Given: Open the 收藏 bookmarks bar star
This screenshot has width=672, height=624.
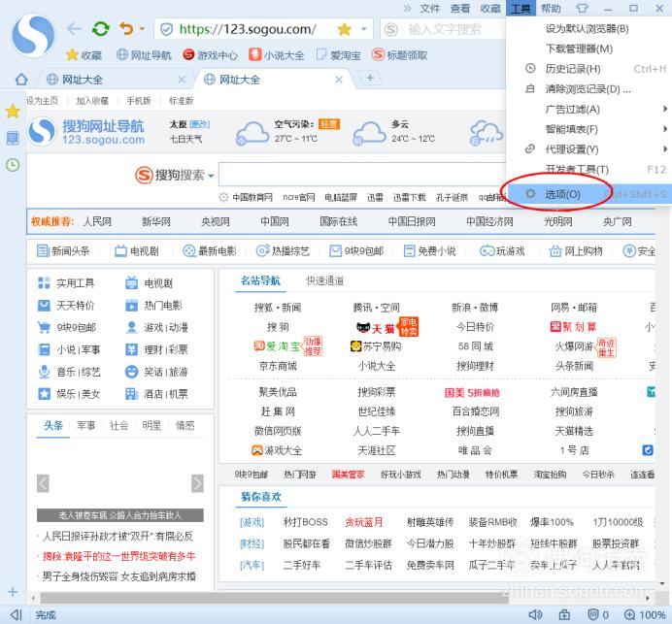Looking at the screenshot, I should coord(84,54).
